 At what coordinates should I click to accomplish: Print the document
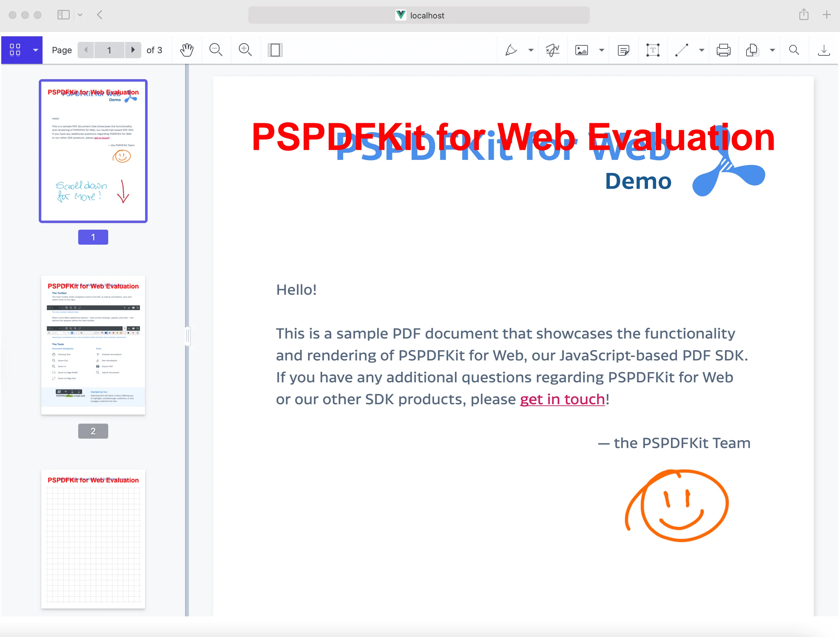pos(723,50)
